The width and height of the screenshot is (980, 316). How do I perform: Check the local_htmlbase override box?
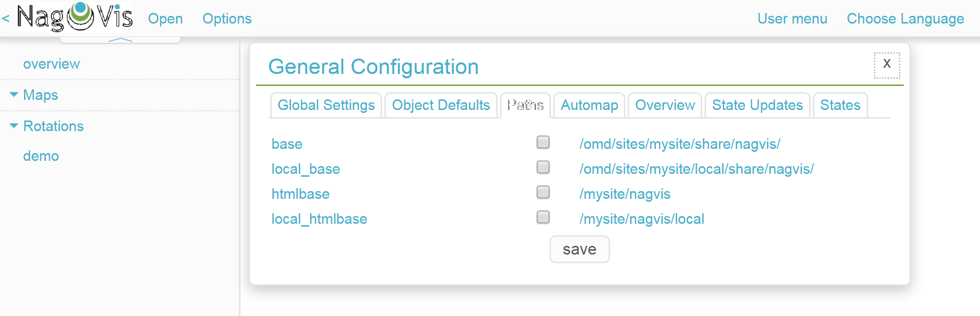tap(543, 218)
